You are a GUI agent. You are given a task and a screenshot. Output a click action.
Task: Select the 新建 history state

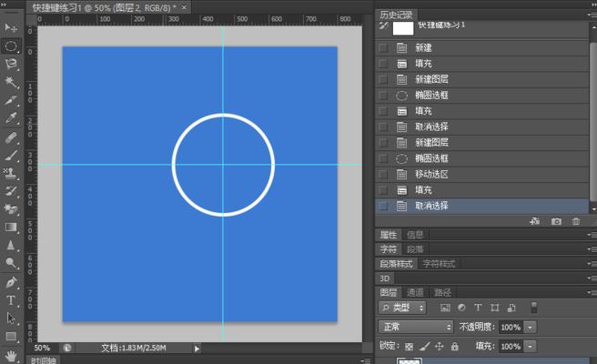click(x=482, y=47)
